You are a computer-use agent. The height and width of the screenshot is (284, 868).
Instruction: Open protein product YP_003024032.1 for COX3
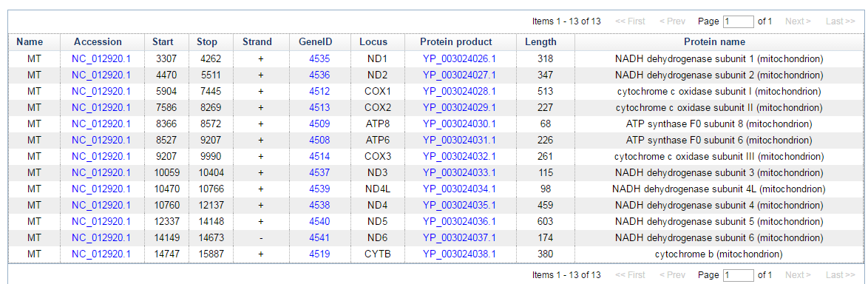coord(459,156)
